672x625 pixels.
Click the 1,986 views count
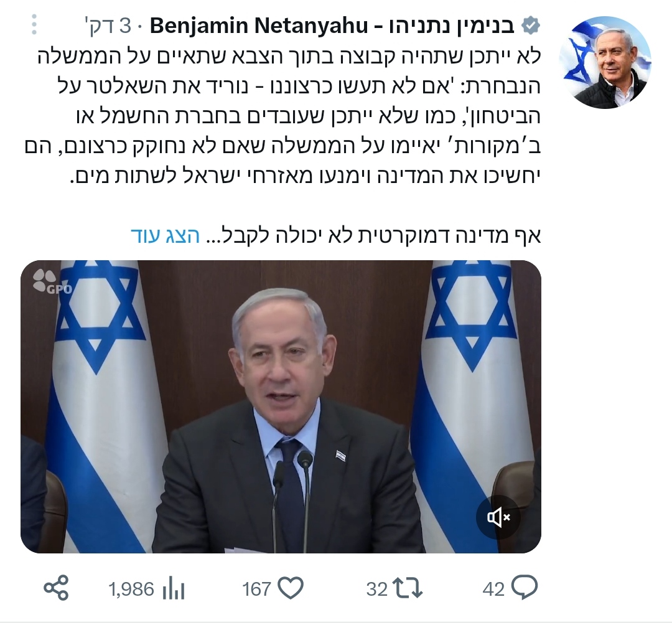[131, 590]
